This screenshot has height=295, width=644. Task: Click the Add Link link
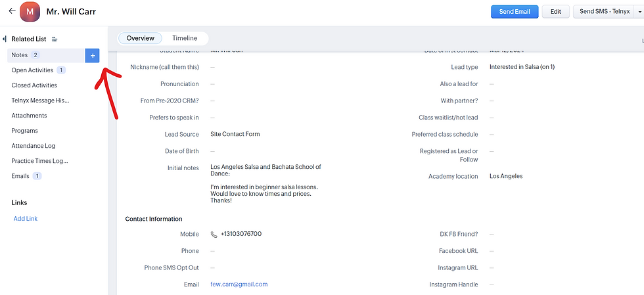(x=26, y=219)
